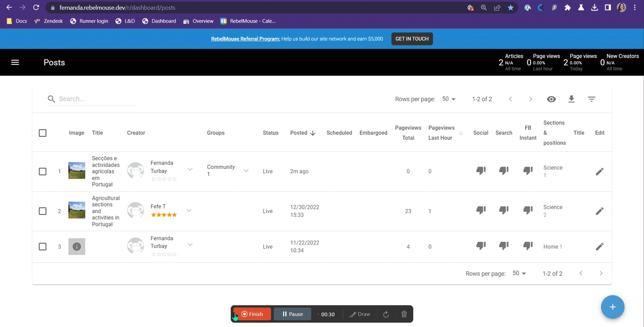The image size is (644, 327).
Task: Expand Community 1 groups dropdown
Action: point(246,171)
